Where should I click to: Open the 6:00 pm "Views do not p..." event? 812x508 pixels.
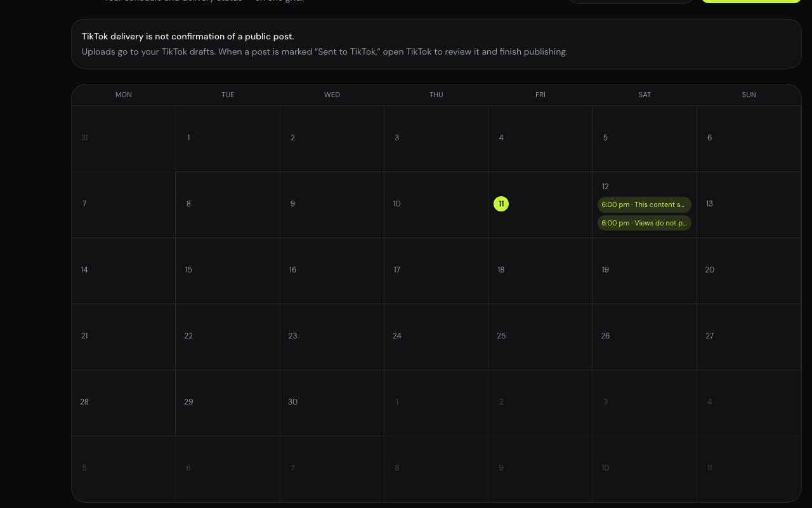644,223
